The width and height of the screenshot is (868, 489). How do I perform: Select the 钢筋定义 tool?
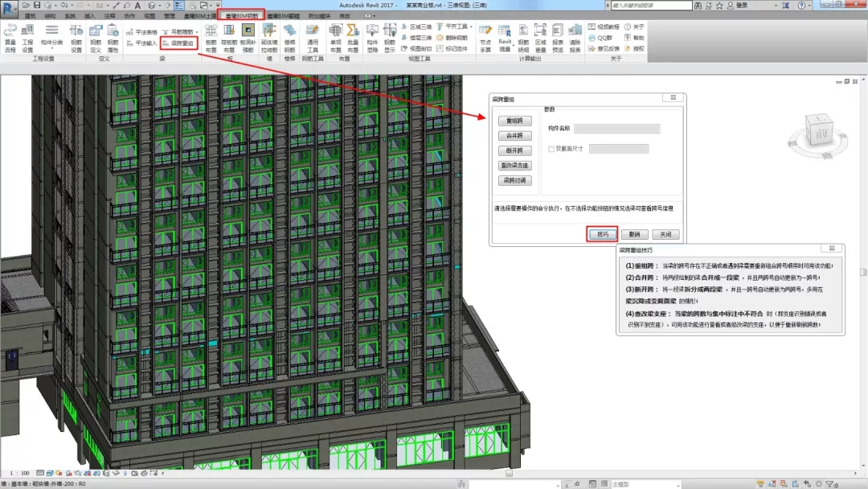tap(96, 38)
